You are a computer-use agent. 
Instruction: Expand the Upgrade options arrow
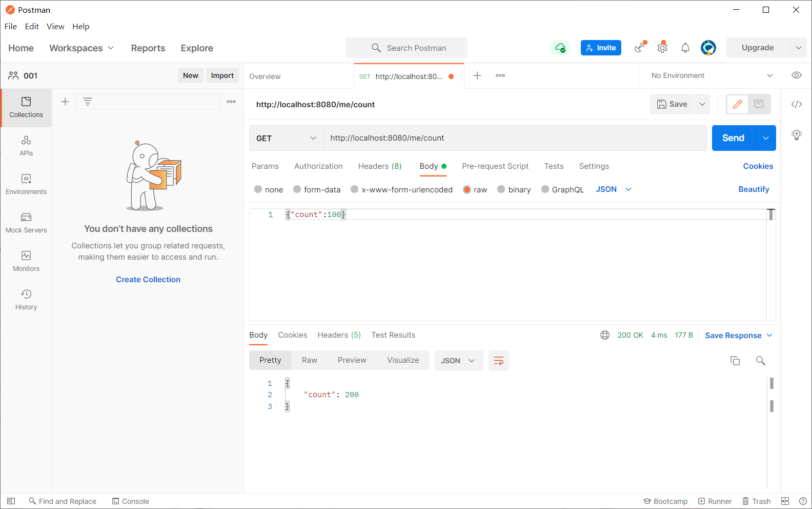[798, 48]
